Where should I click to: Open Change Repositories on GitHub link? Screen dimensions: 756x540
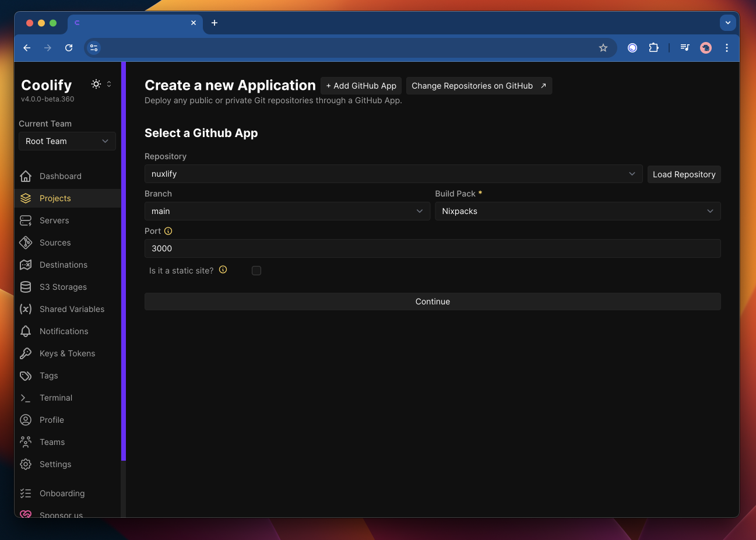479,86
